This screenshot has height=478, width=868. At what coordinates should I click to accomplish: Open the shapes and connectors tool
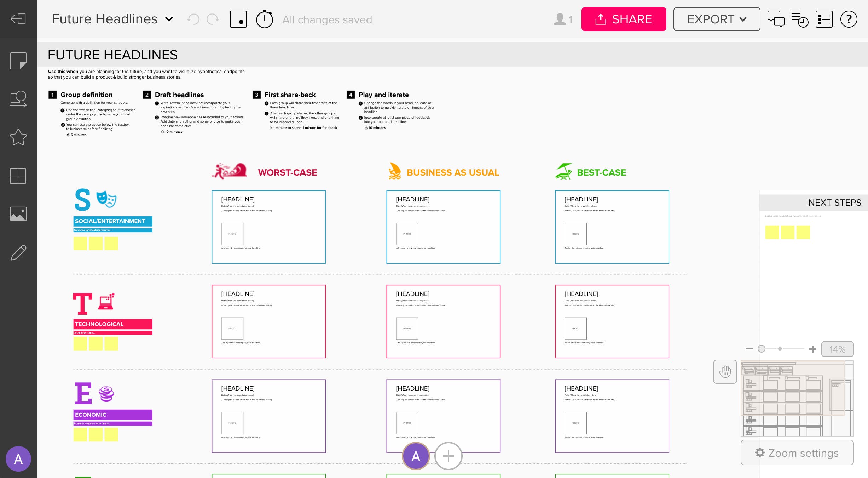click(18, 99)
